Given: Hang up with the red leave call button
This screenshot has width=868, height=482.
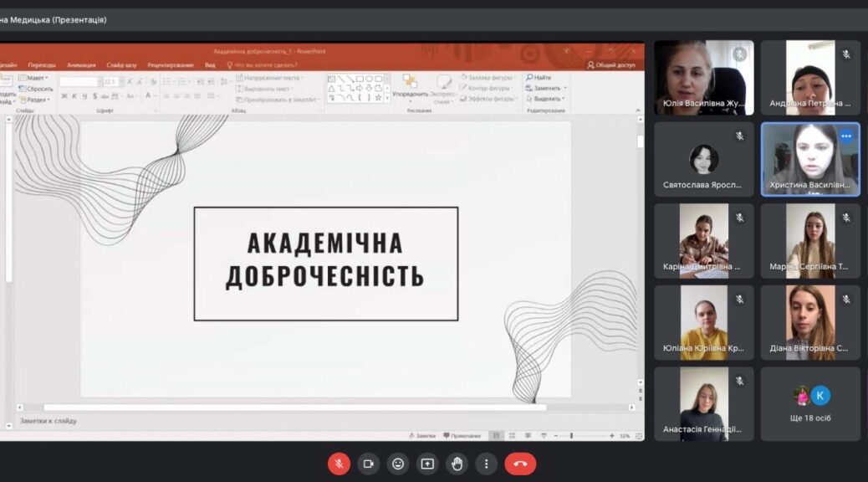Looking at the screenshot, I should (x=520, y=464).
